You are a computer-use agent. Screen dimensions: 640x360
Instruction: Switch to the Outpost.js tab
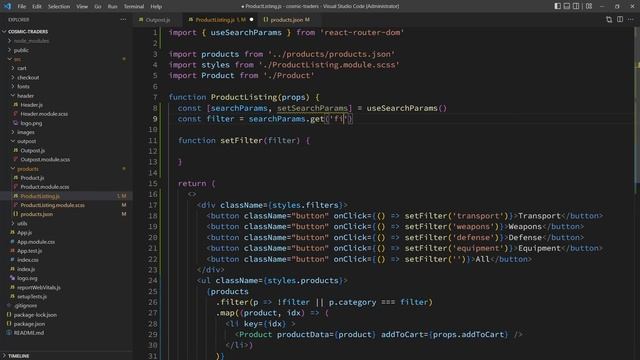coord(157,20)
